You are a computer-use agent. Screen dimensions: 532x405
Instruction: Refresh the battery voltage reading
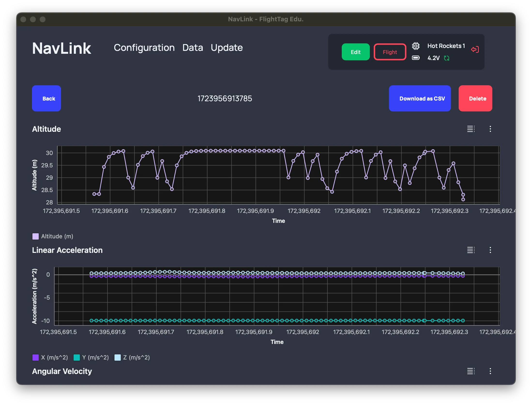[447, 58]
